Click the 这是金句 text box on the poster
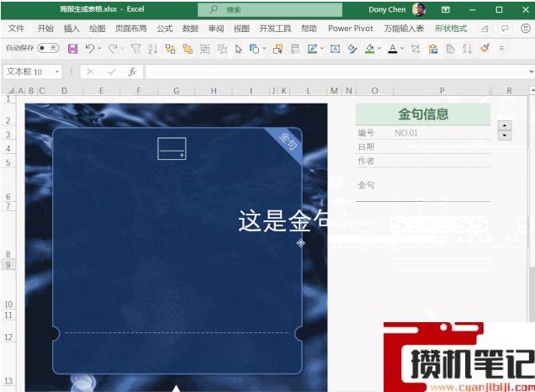The height and width of the screenshot is (392, 535). 283,221
